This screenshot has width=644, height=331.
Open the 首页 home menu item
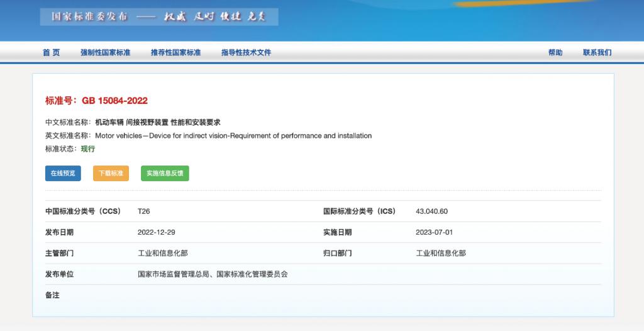52,52
